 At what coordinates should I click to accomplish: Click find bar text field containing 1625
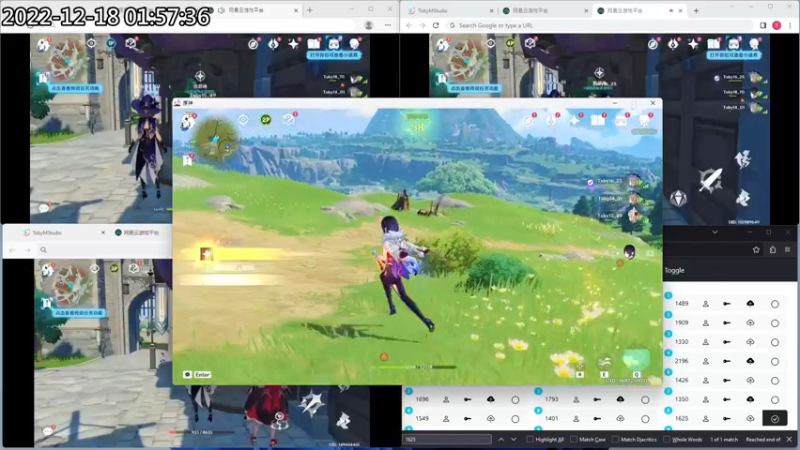(x=447, y=439)
